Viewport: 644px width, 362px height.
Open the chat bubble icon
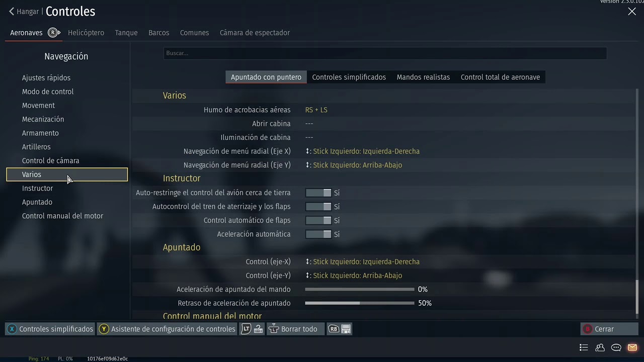616,347
